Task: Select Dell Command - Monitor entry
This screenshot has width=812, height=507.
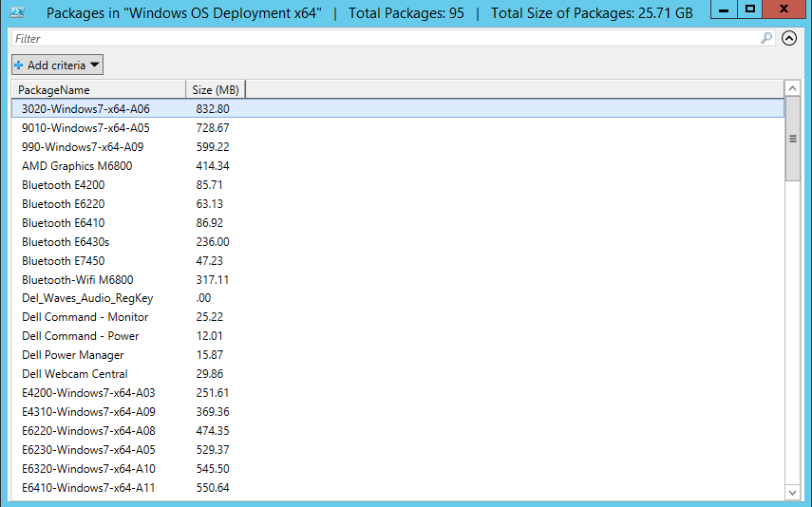Action: [x=85, y=317]
